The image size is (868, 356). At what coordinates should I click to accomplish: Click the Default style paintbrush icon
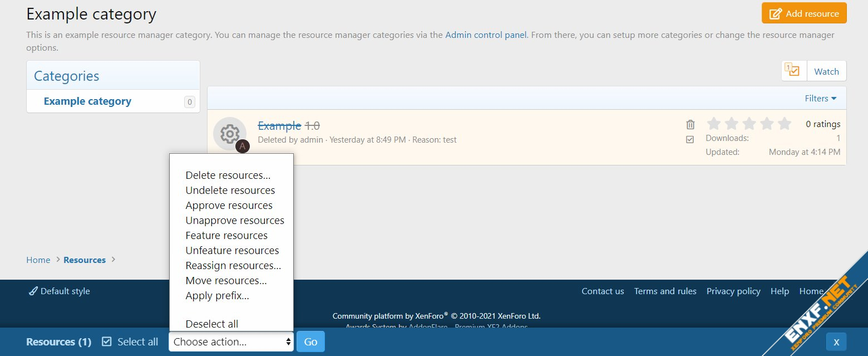33,291
